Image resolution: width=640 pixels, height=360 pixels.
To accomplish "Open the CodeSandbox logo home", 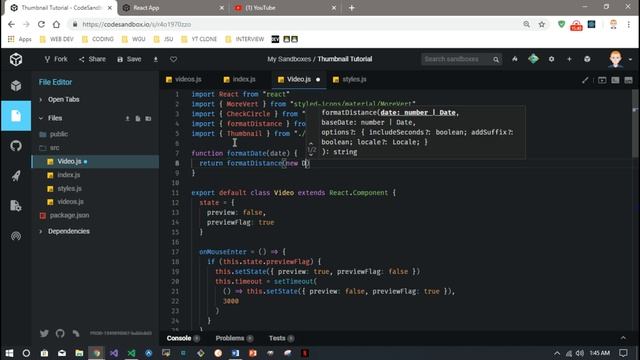I will pyautogui.click(x=16, y=60).
